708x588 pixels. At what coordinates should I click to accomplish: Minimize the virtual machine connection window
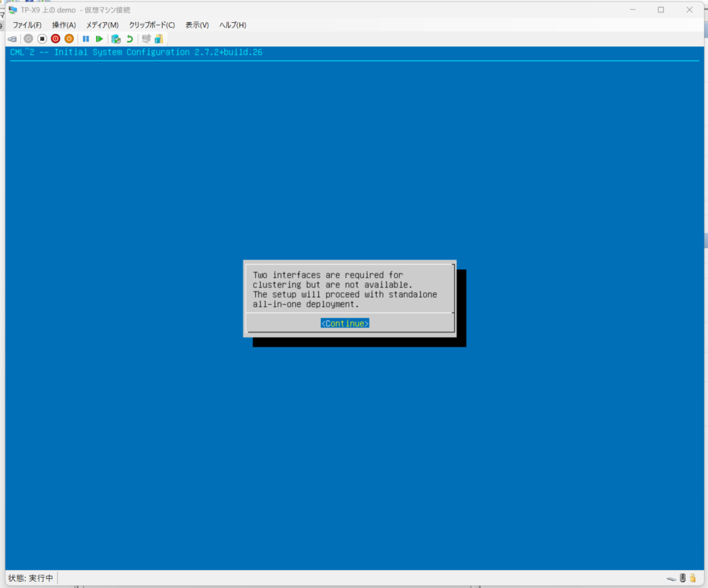[633, 10]
